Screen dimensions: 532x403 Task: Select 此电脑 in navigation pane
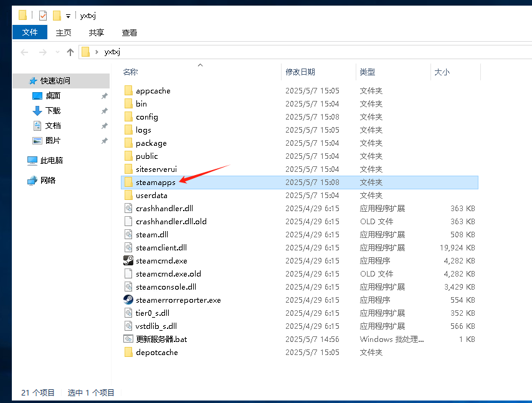tap(52, 161)
